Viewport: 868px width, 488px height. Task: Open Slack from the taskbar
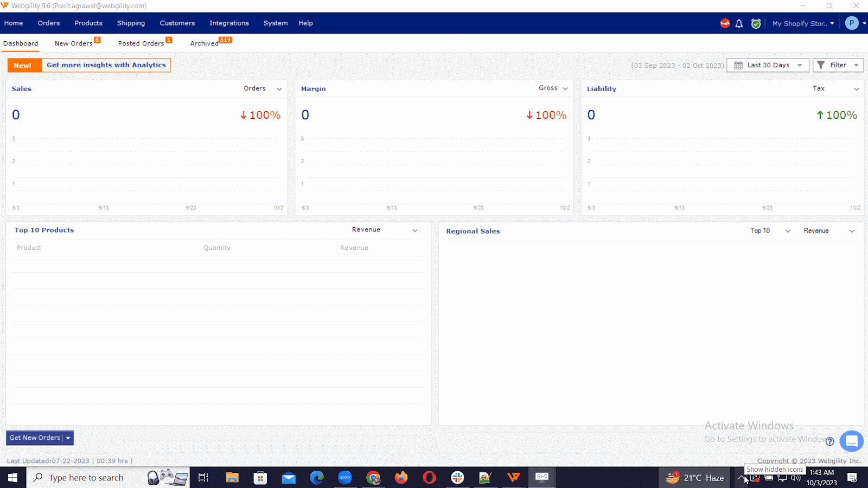coord(457,477)
